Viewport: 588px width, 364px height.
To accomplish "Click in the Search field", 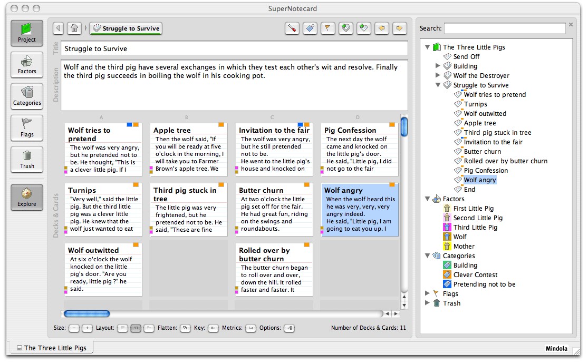I will (504, 28).
